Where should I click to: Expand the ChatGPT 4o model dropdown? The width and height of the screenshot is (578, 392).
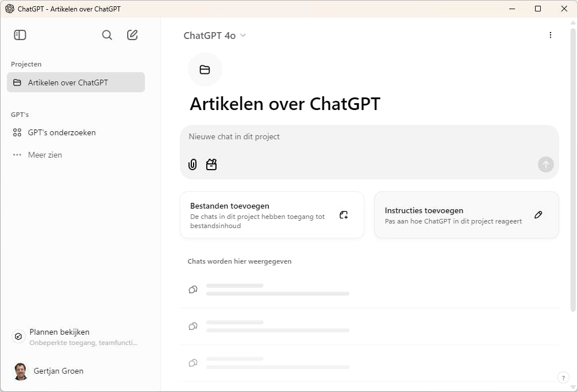click(215, 36)
